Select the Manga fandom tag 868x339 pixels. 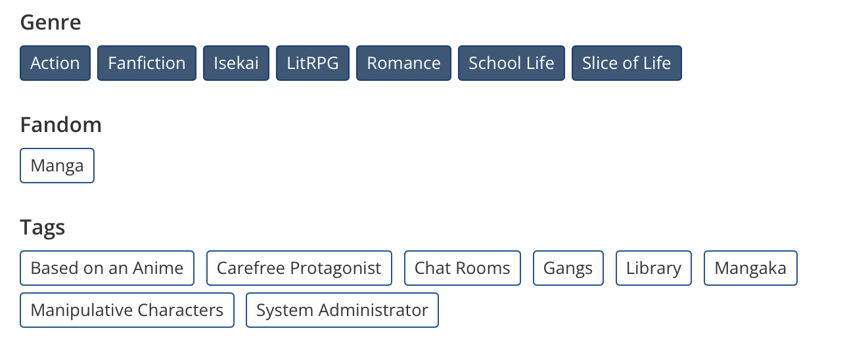[x=57, y=166]
